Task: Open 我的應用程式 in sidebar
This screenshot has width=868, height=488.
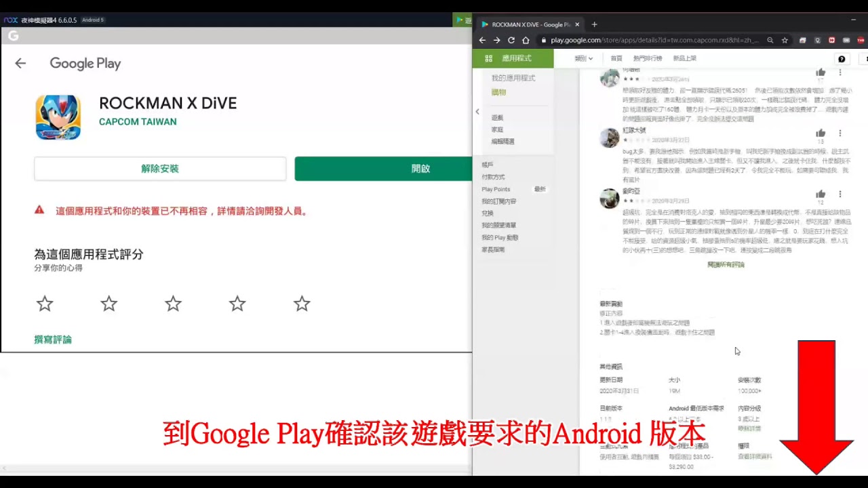Action: [513, 78]
